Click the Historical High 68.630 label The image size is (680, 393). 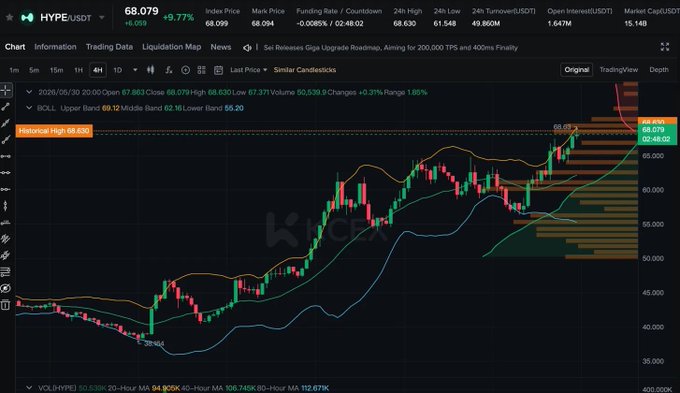click(54, 131)
